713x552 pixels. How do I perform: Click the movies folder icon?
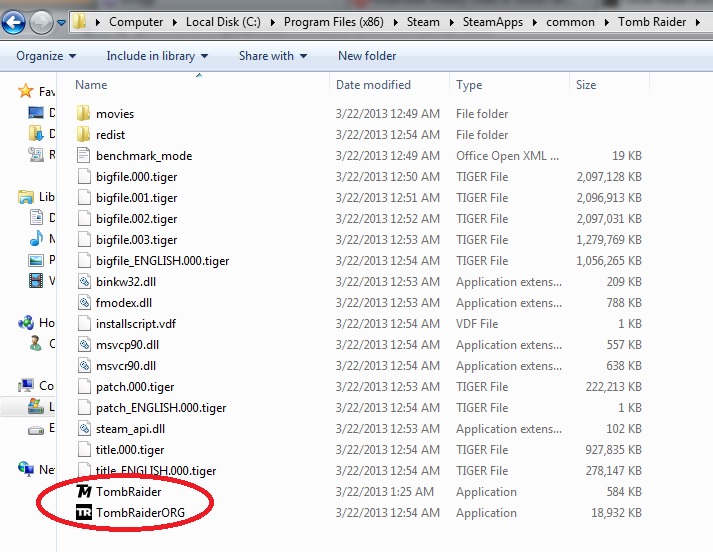tap(84, 114)
